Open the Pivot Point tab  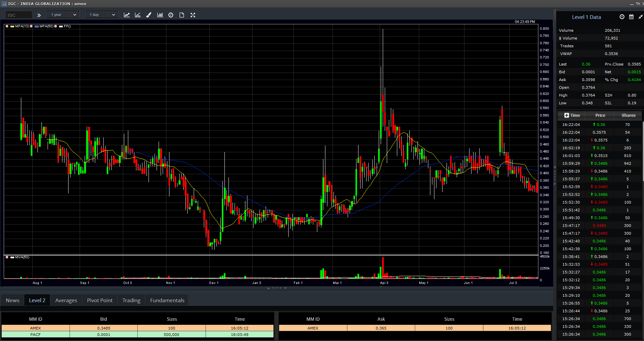pos(100,300)
